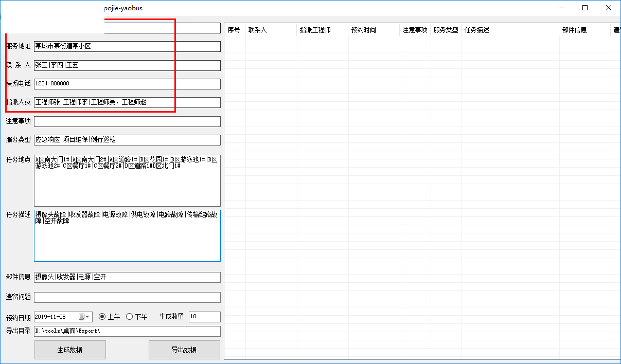The height and width of the screenshot is (364, 621).
Task: Close the window with the X icon
Action: pyautogui.click(x=609, y=8)
